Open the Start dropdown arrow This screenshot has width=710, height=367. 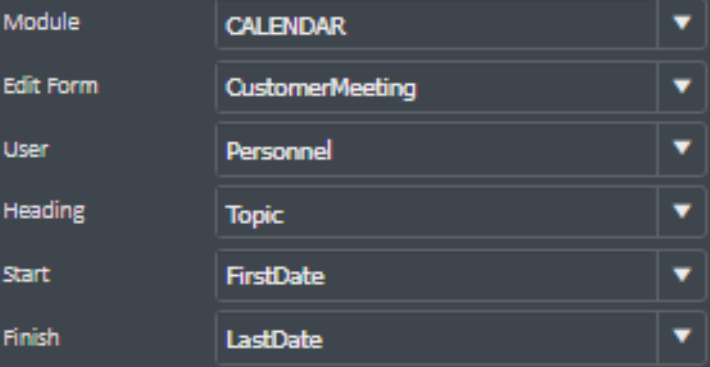(681, 274)
